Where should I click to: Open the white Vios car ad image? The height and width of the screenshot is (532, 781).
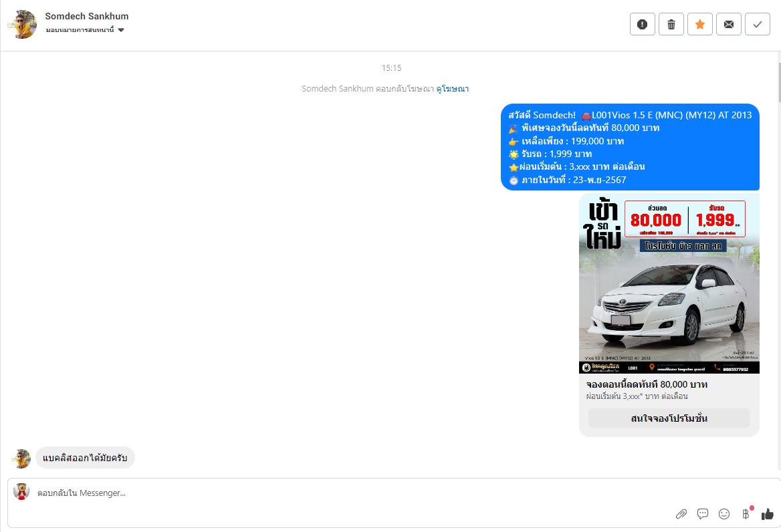point(669,284)
